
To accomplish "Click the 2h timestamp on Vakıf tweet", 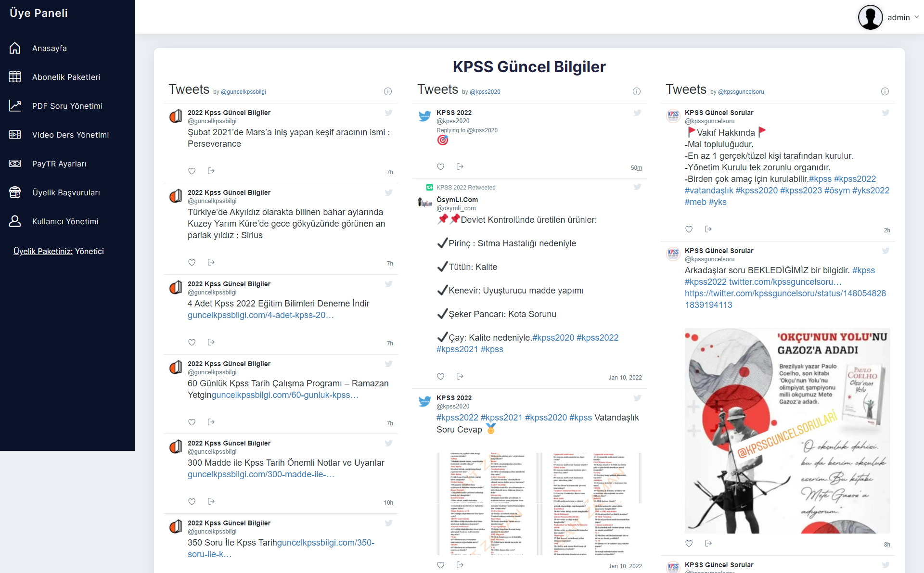I will [x=887, y=230].
